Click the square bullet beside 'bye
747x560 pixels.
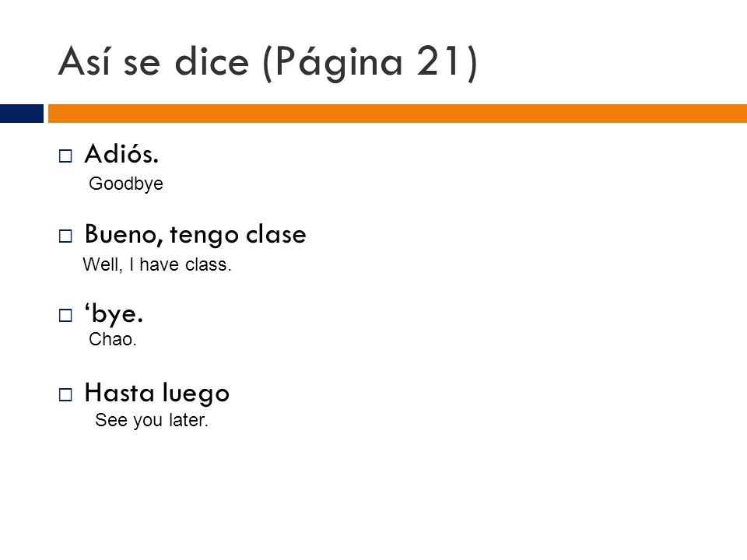click(x=65, y=315)
